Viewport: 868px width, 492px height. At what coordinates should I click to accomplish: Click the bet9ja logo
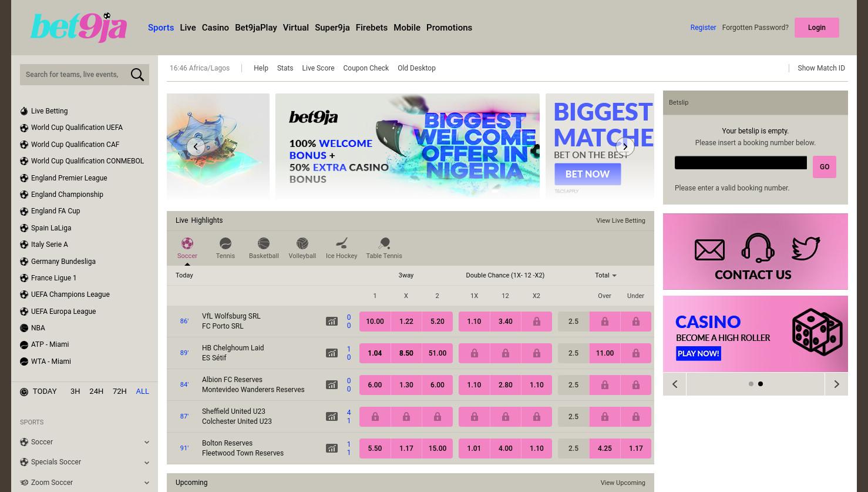click(x=79, y=28)
